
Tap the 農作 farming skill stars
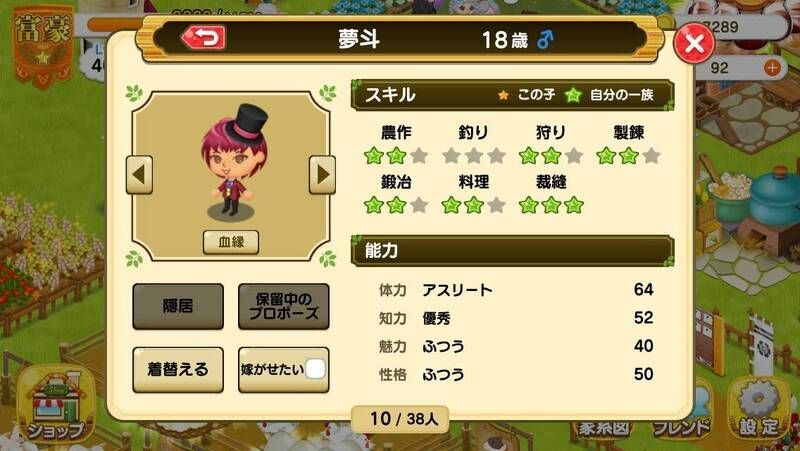(396, 156)
